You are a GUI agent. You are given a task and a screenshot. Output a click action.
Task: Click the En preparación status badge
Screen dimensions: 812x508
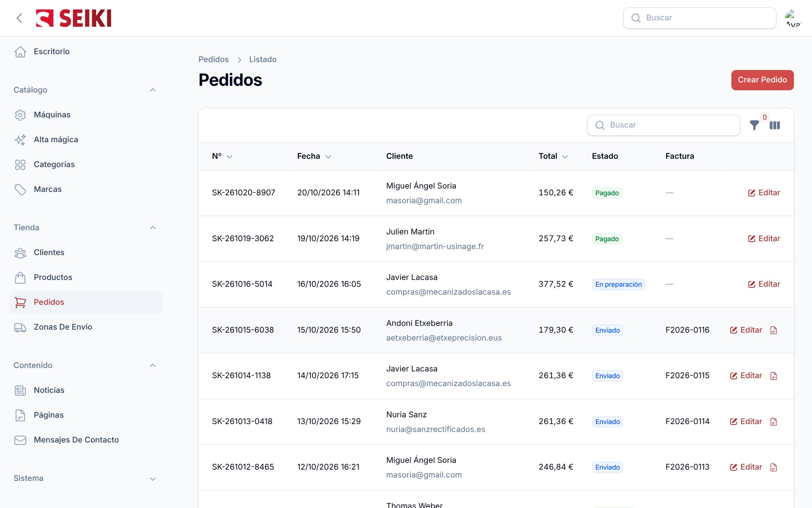pyautogui.click(x=618, y=284)
